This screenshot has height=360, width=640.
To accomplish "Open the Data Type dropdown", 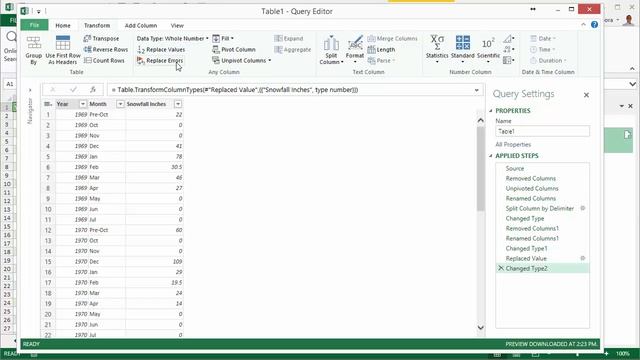I will coord(173,38).
